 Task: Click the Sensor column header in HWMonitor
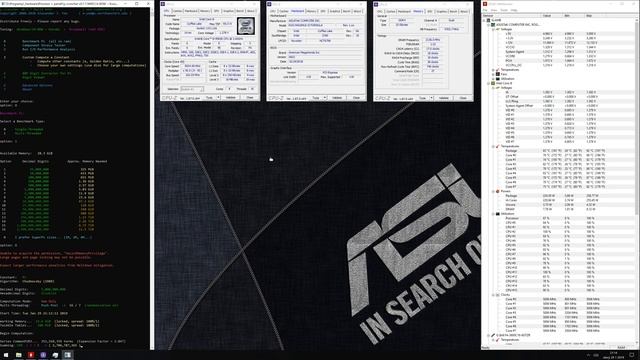tap(511, 16)
